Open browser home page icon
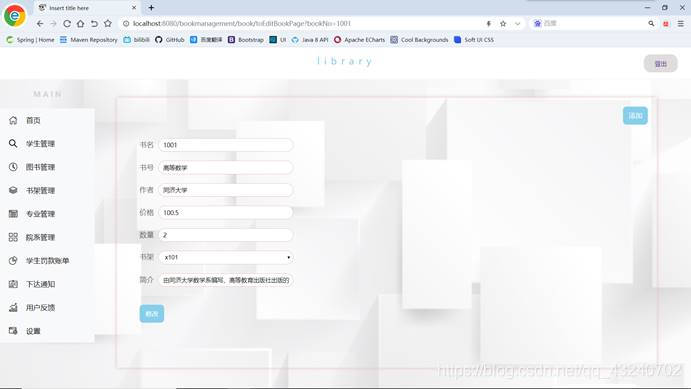Screen dimensions: 691x389 80,23
